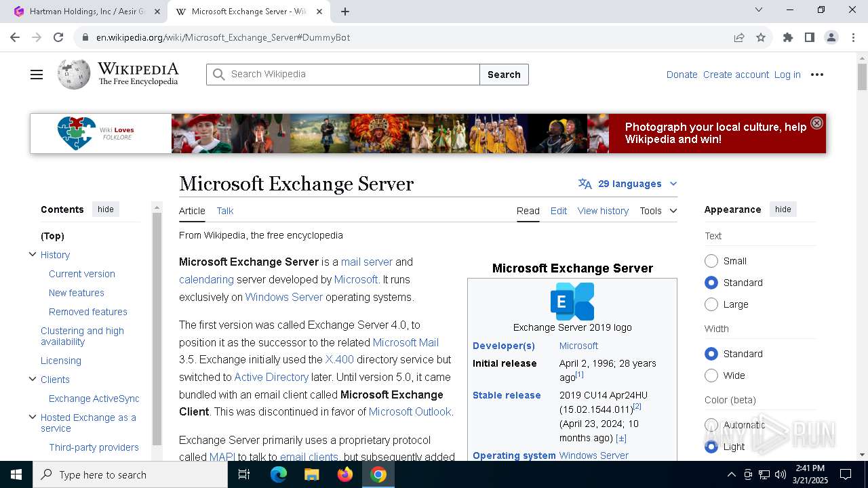This screenshot has width=868, height=488.
Task: Jump to the Exchange ActiveSync section
Action: pos(94,399)
